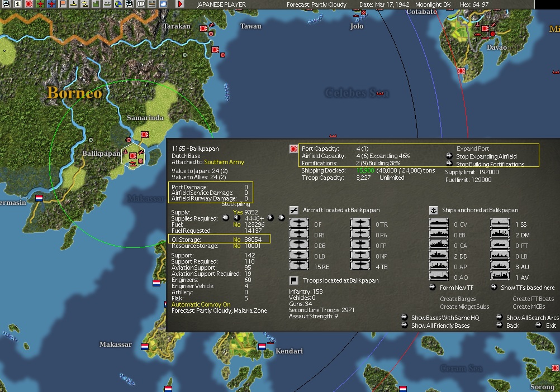Viewport: 560px width, 392px height.
Task: Click the ship silhouette next to 1 SS
Action: click(x=500, y=223)
